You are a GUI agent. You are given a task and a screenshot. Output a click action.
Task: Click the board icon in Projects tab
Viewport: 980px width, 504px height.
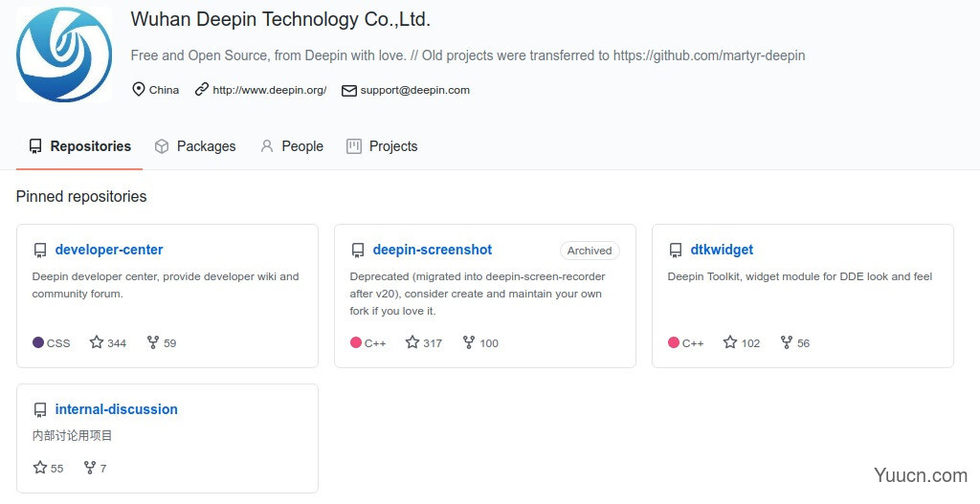354,146
